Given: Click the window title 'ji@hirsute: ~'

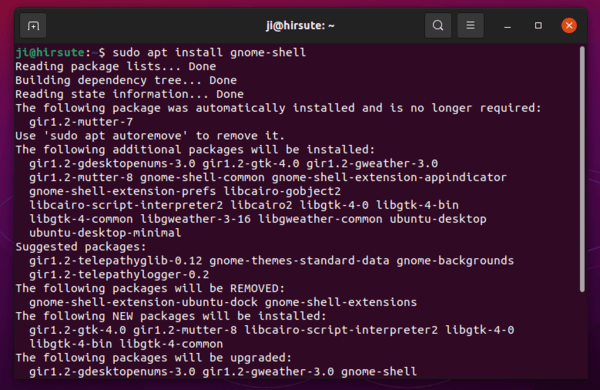Looking at the screenshot, I should point(300,26).
